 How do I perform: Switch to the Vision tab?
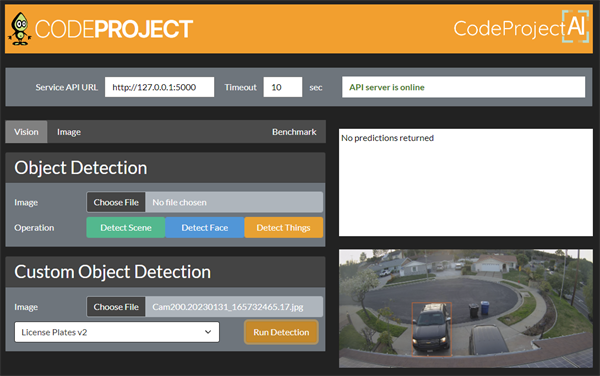point(26,132)
